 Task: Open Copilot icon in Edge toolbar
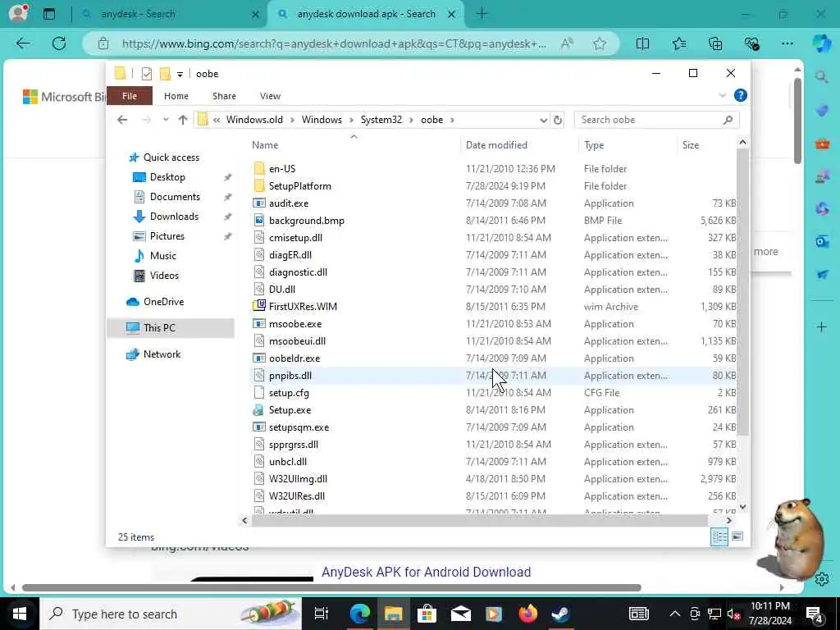[822, 43]
